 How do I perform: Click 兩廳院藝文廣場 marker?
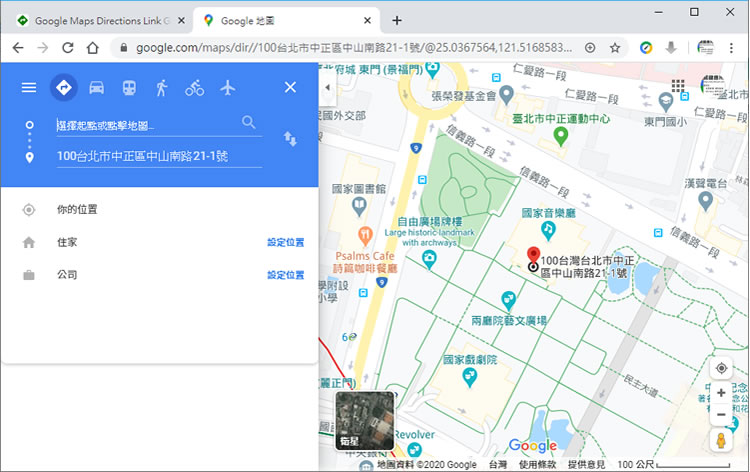pyautogui.click(x=508, y=301)
